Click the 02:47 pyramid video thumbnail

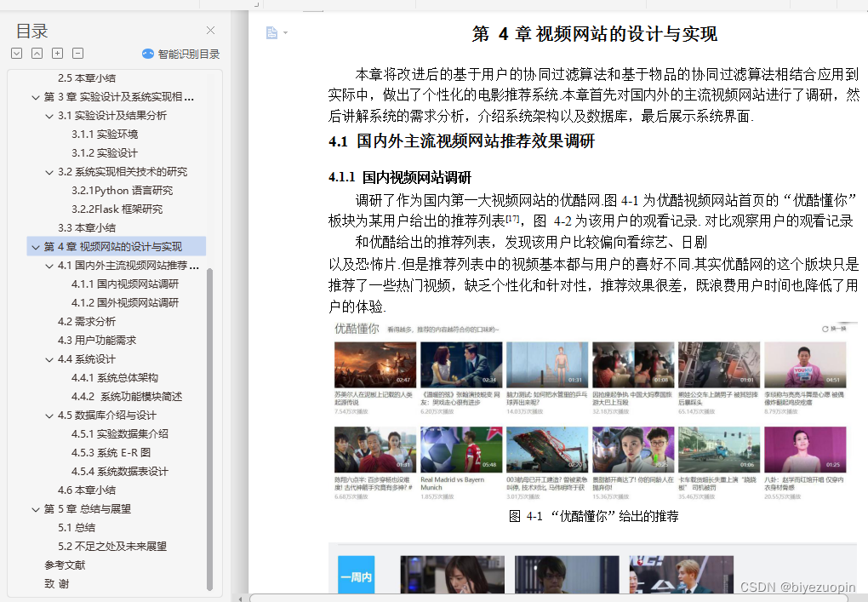pyautogui.click(x=374, y=364)
